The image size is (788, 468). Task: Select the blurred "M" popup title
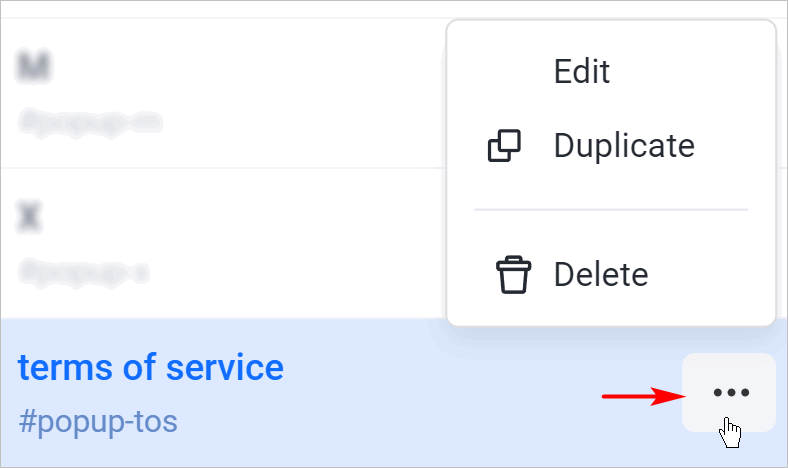coord(36,68)
